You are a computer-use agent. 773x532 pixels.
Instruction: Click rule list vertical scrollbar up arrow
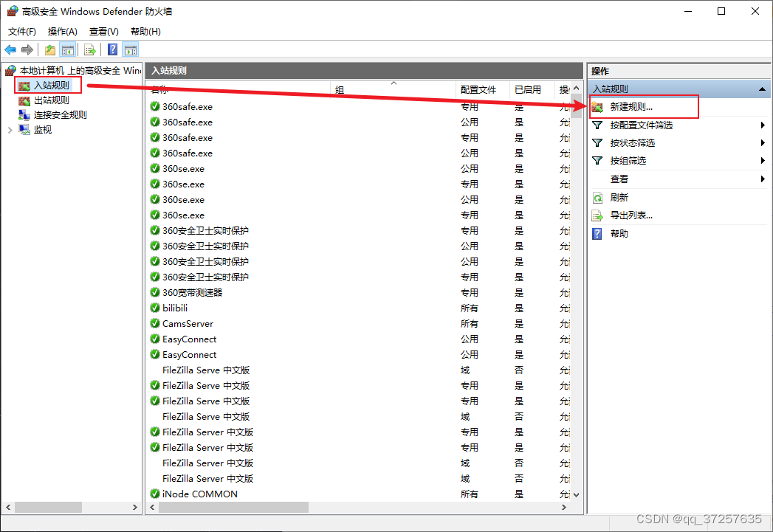click(x=576, y=88)
